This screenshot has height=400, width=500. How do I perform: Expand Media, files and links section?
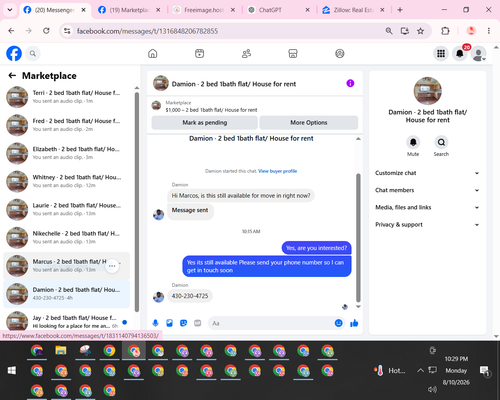pyautogui.click(x=427, y=207)
